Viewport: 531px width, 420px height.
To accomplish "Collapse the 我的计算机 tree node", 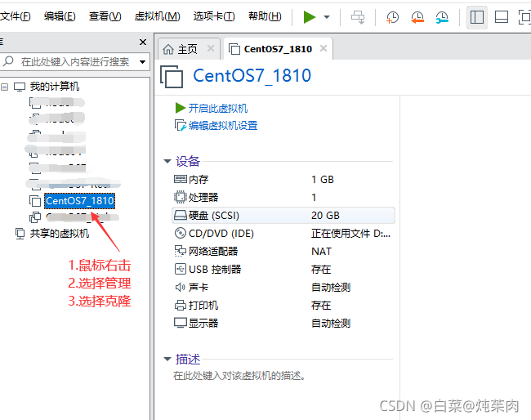I will (x=4, y=87).
